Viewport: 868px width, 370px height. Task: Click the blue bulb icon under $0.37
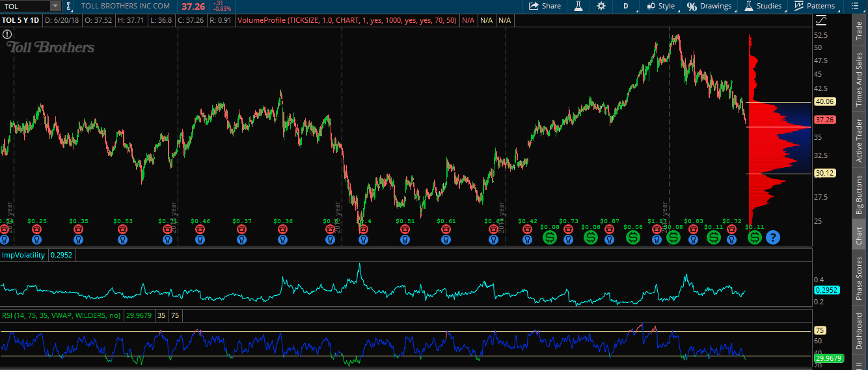click(242, 239)
